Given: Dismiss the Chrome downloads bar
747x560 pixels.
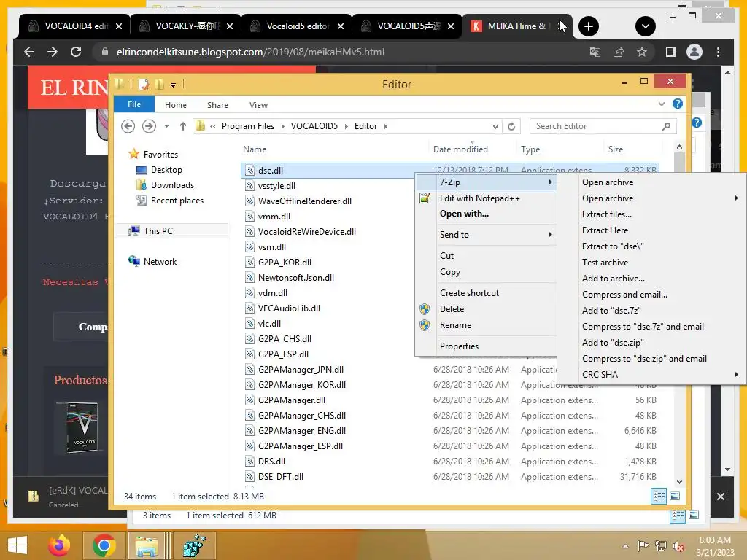Looking at the screenshot, I should click(x=720, y=497).
